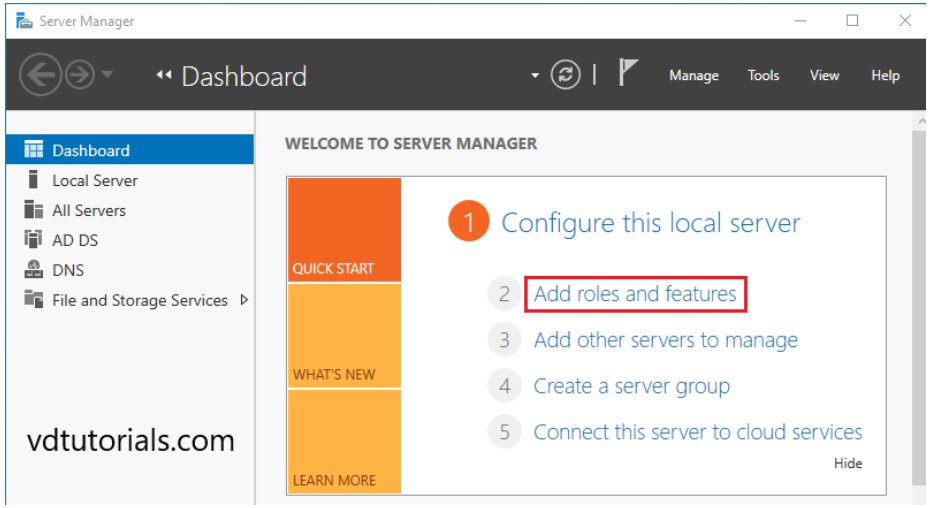Click the Create a server group link
932x508 pixels.
(x=631, y=386)
